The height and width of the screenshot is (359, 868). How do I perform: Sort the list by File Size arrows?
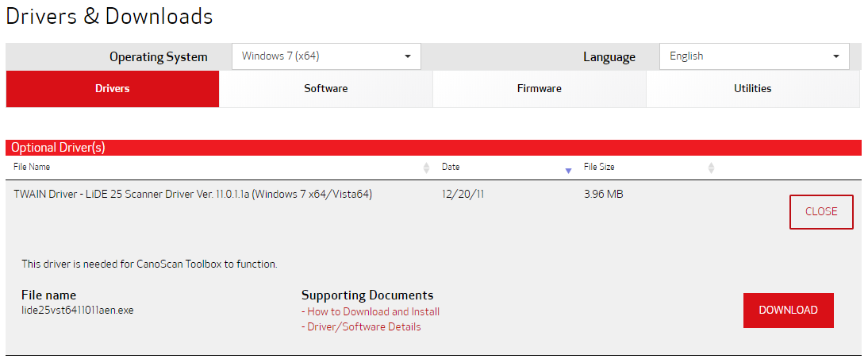point(712,168)
